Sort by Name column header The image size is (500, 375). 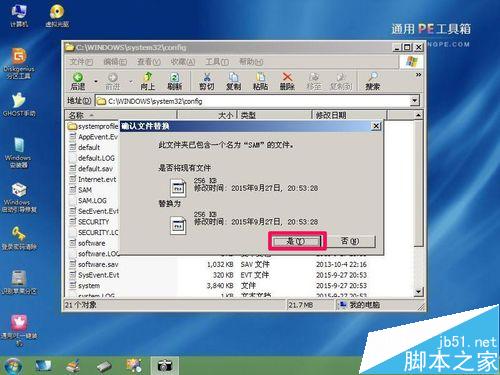121,115
